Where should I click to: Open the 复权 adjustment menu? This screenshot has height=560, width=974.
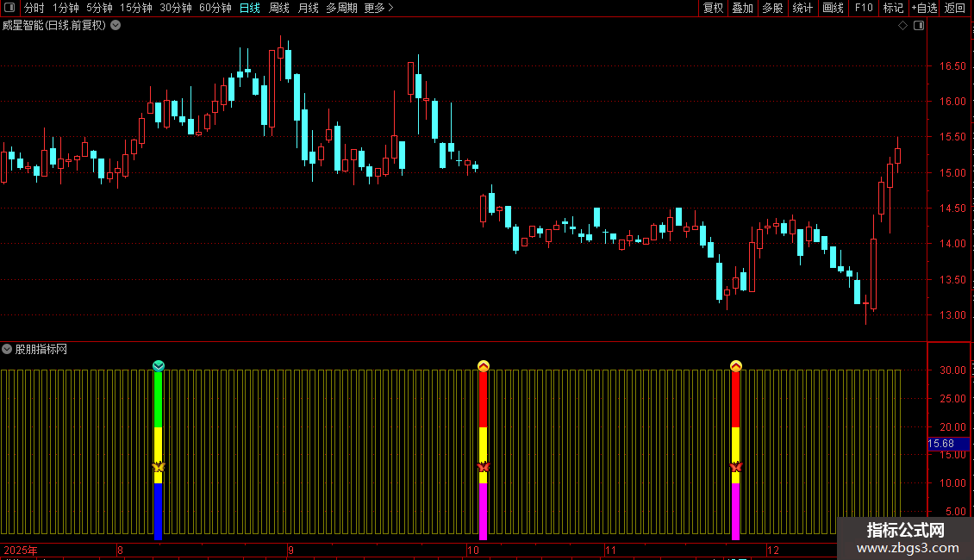coord(713,8)
